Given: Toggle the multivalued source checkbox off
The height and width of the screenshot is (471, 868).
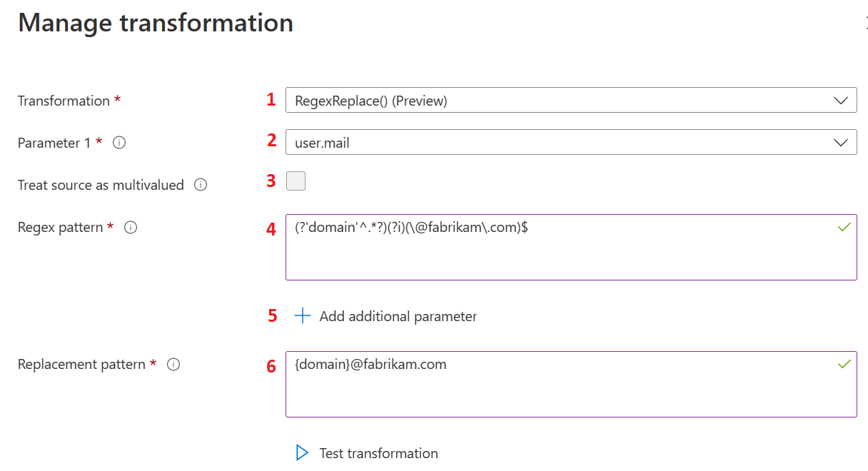Looking at the screenshot, I should pyautogui.click(x=295, y=181).
